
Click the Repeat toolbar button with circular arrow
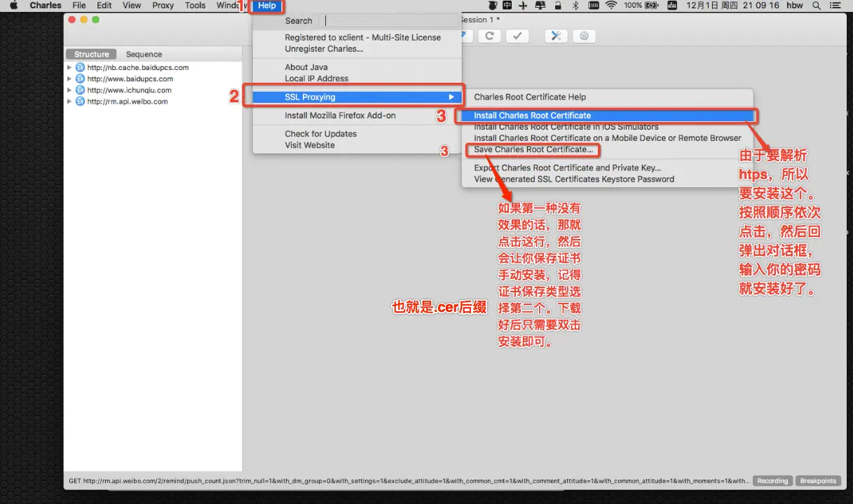pos(489,36)
